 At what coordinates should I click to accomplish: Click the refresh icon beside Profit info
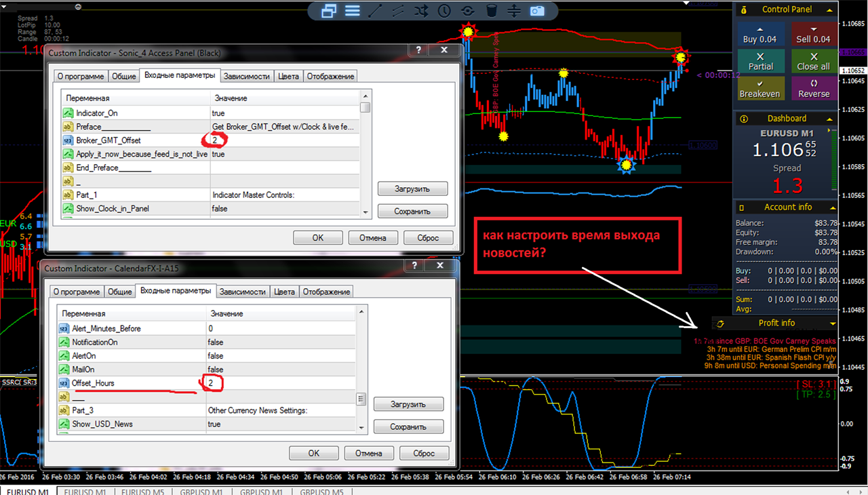click(x=720, y=323)
